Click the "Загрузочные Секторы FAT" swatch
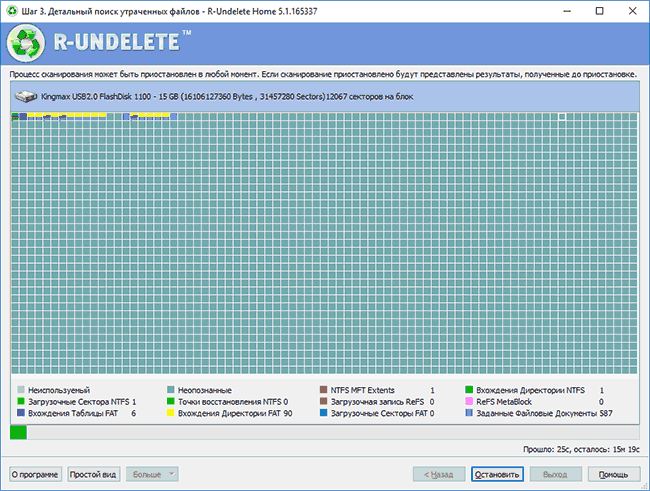 click(x=323, y=413)
